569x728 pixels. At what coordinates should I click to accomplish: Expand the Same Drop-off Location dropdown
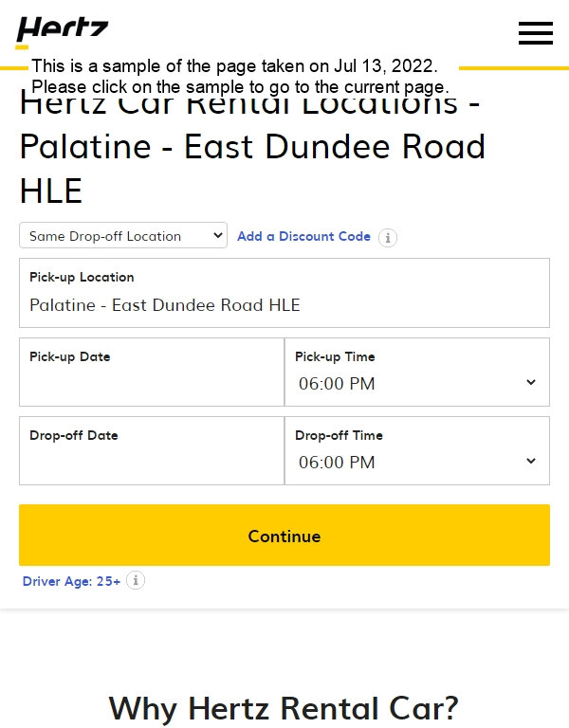(123, 235)
